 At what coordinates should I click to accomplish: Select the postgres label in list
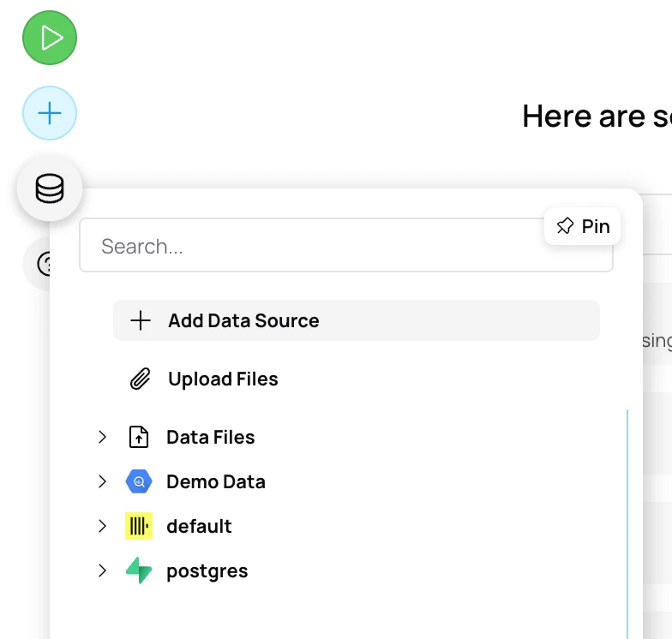pos(207,570)
